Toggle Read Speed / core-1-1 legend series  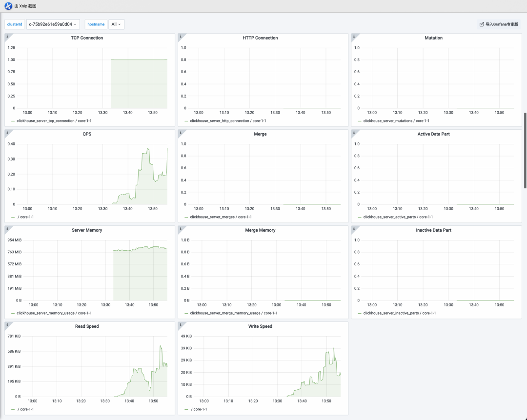(25, 409)
